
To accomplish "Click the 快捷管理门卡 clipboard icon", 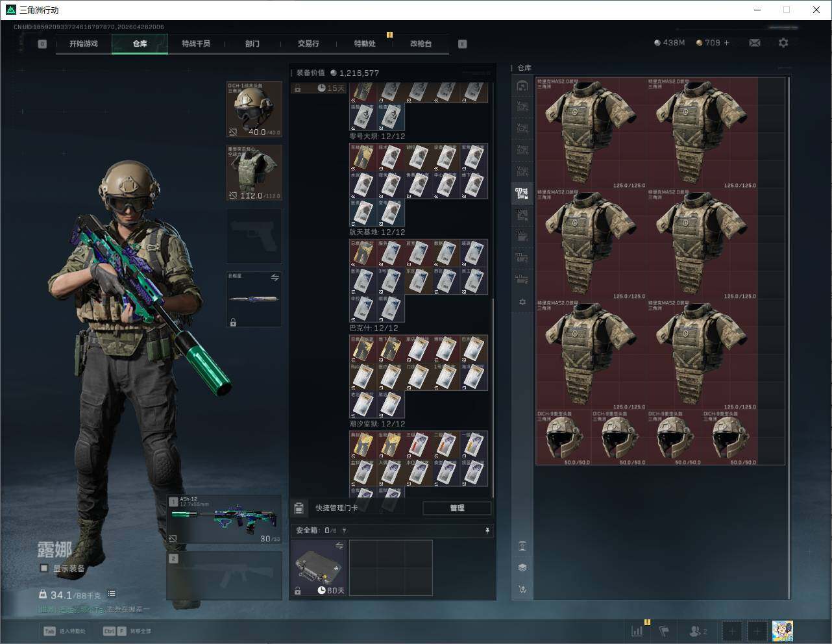I will (299, 508).
